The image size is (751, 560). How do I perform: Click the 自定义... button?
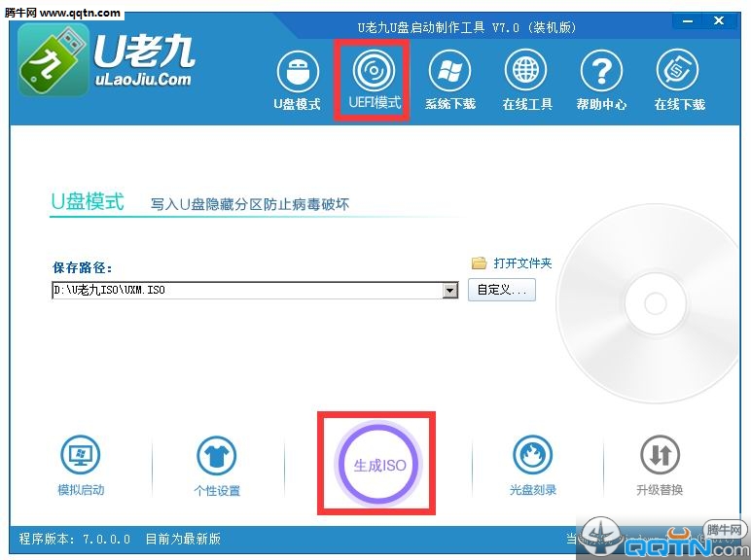[x=501, y=290]
